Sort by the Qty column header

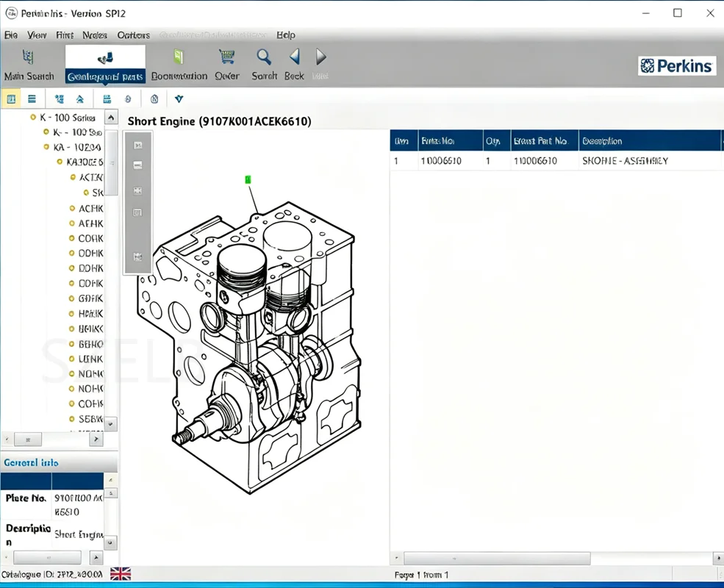tap(496, 141)
